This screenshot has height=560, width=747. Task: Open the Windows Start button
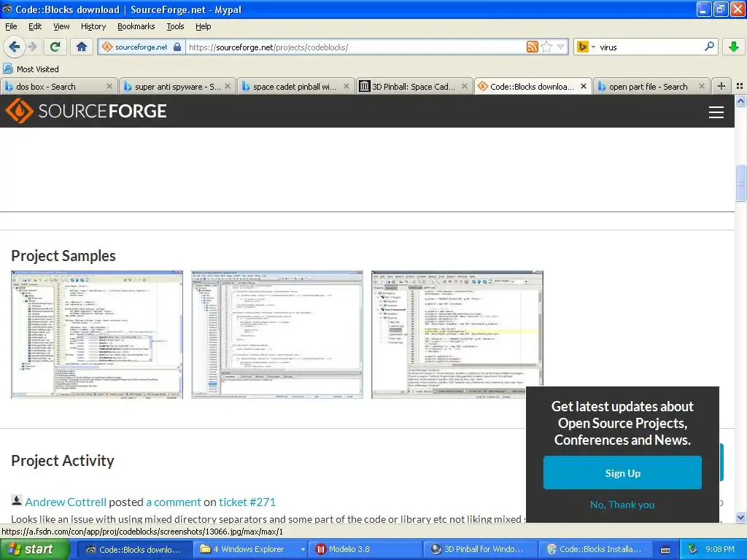34,549
